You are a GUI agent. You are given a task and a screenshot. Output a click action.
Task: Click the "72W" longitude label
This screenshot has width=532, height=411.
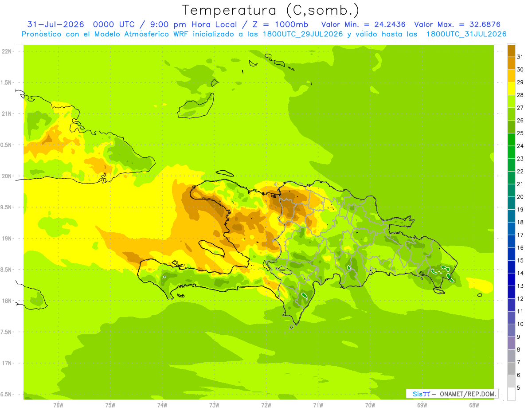click(266, 405)
